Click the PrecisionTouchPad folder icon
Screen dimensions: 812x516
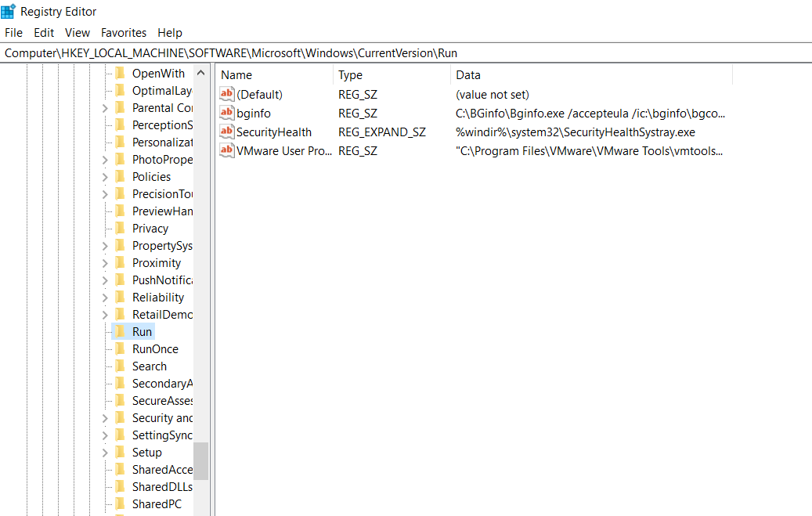[120, 193]
